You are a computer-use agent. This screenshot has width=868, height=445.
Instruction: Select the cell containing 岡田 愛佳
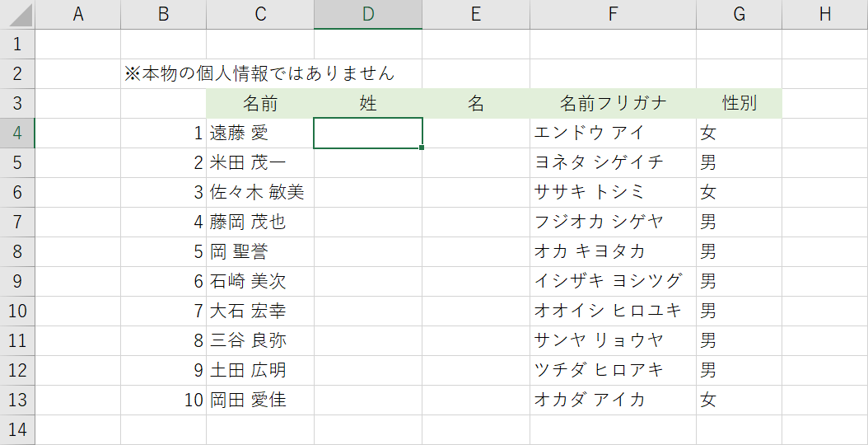coord(260,400)
